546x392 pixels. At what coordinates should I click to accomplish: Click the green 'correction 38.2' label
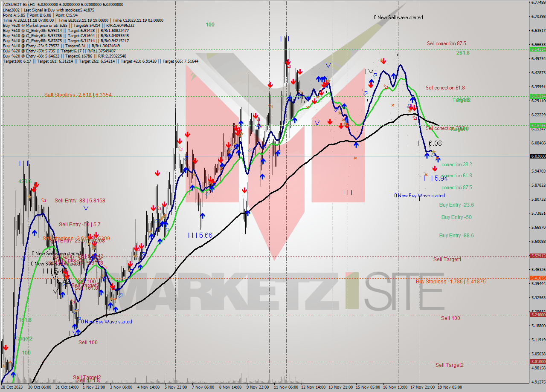[456, 164]
